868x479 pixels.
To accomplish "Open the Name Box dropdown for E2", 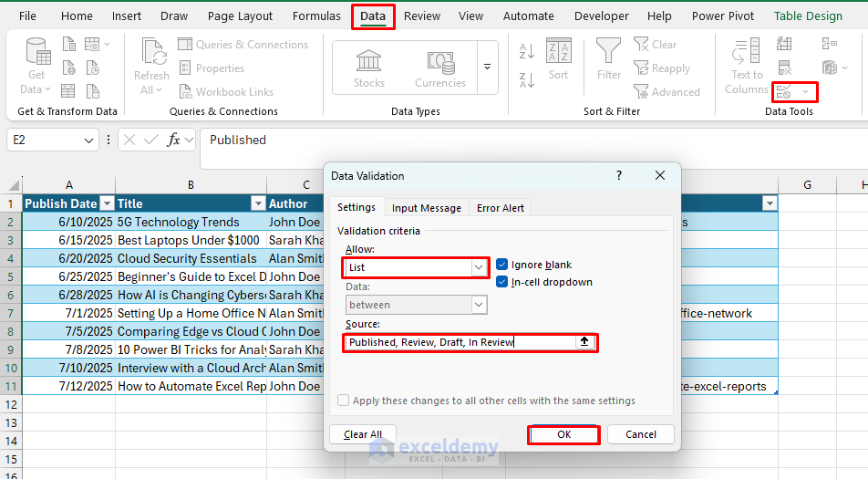I will pos(88,141).
